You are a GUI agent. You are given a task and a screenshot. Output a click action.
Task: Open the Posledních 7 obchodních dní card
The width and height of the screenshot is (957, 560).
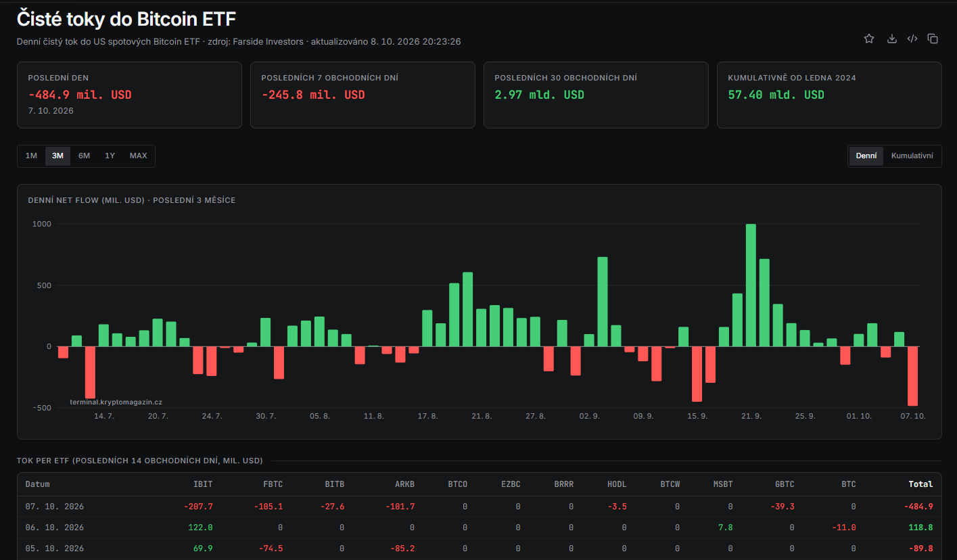tap(363, 95)
